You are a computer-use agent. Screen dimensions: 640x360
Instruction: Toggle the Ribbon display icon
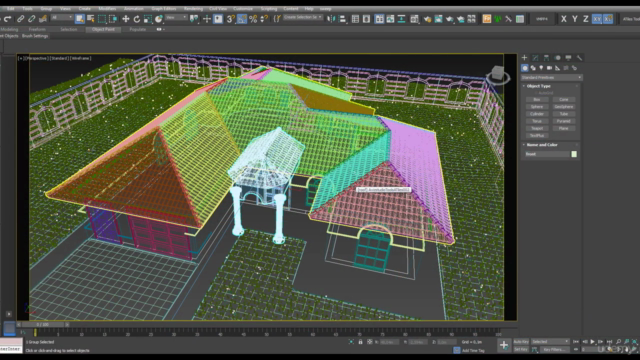click(379, 19)
